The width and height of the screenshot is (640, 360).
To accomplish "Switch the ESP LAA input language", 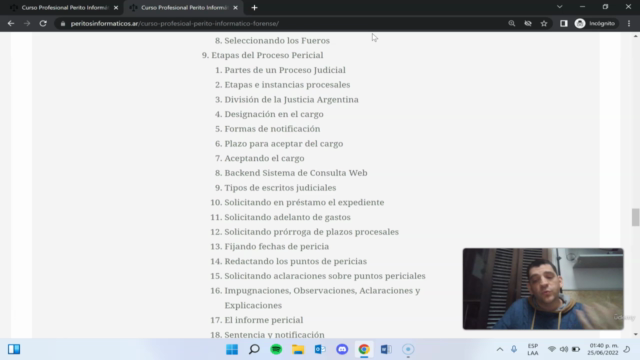I will 533,349.
